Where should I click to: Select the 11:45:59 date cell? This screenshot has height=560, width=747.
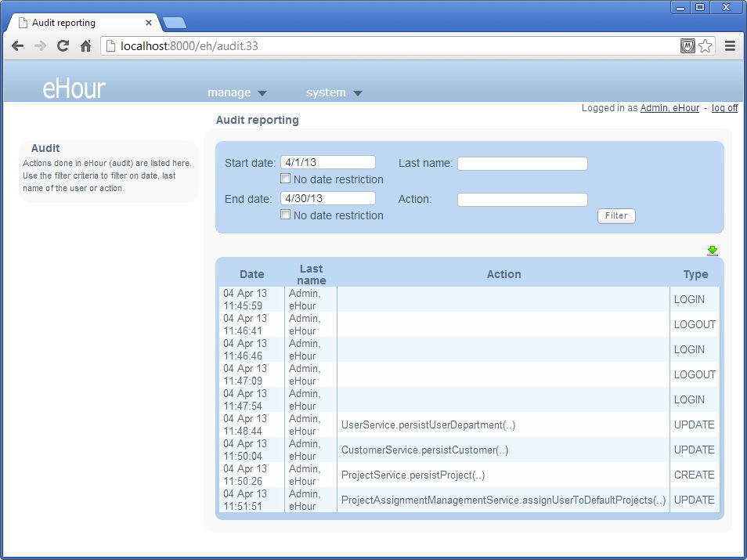[x=252, y=299]
